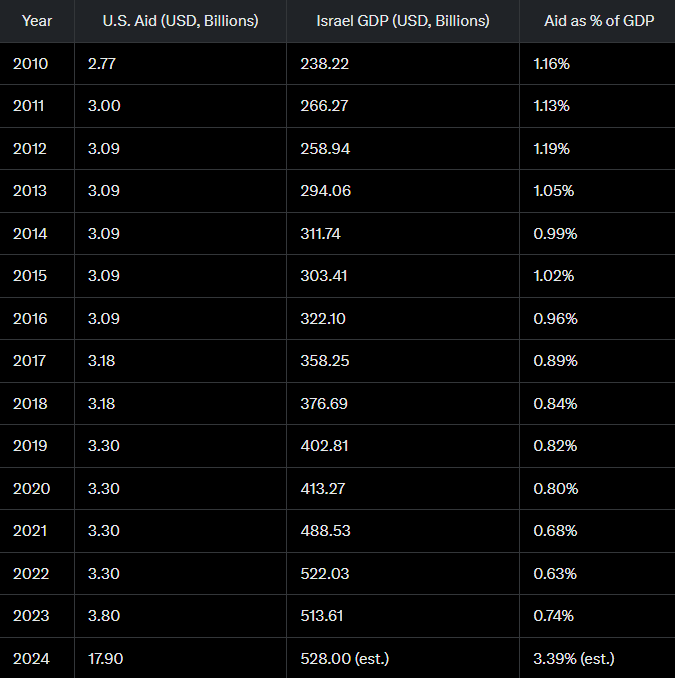Select the 294.06 GDP value
Viewport: 675px width, 678px height.
(x=326, y=191)
